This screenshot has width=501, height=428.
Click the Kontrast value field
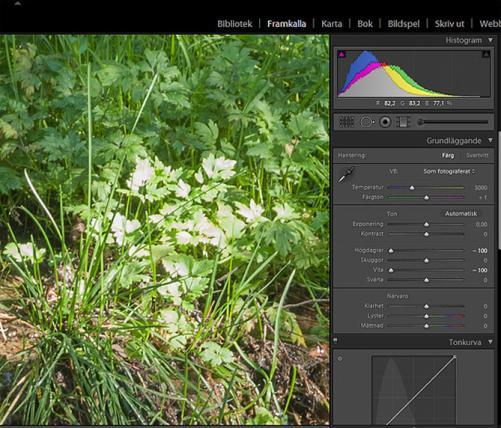[485, 234]
